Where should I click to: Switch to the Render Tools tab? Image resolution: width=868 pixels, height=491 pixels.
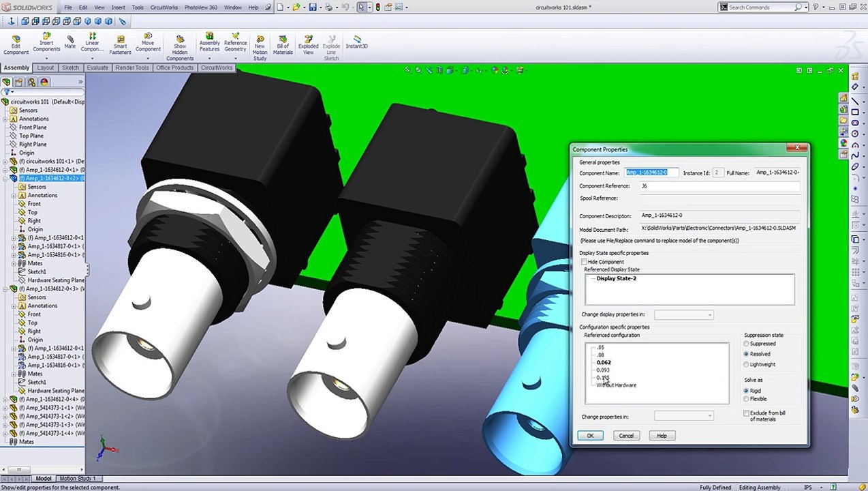(132, 68)
